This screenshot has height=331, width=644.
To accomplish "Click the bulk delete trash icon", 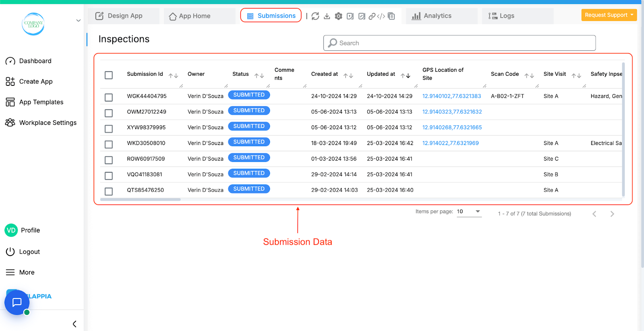I will pyautogui.click(x=391, y=16).
